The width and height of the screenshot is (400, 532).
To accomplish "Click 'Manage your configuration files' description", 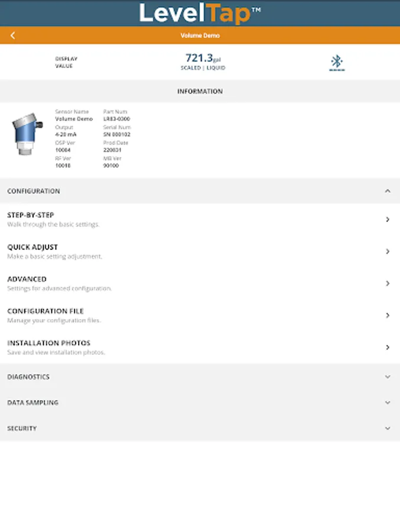I will (54, 320).
